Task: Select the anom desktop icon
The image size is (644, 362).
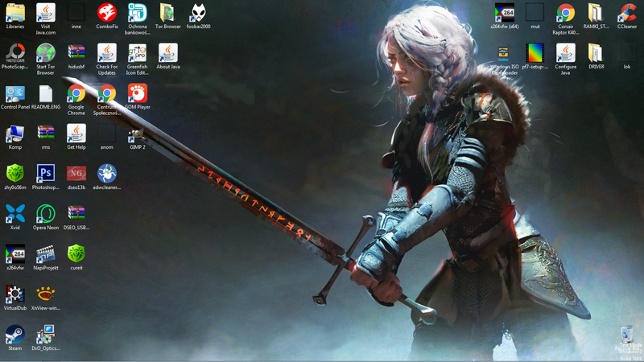Action: coord(107,134)
